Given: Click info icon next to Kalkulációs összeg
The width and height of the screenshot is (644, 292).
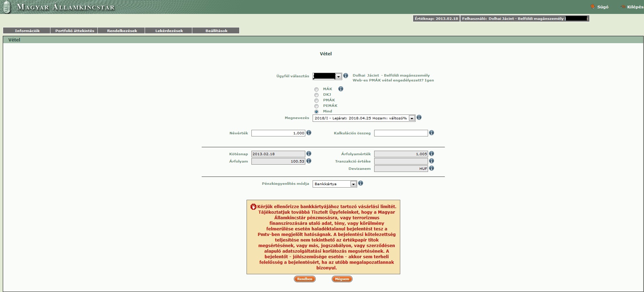Looking at the screenshot, I should click(432, 133).
